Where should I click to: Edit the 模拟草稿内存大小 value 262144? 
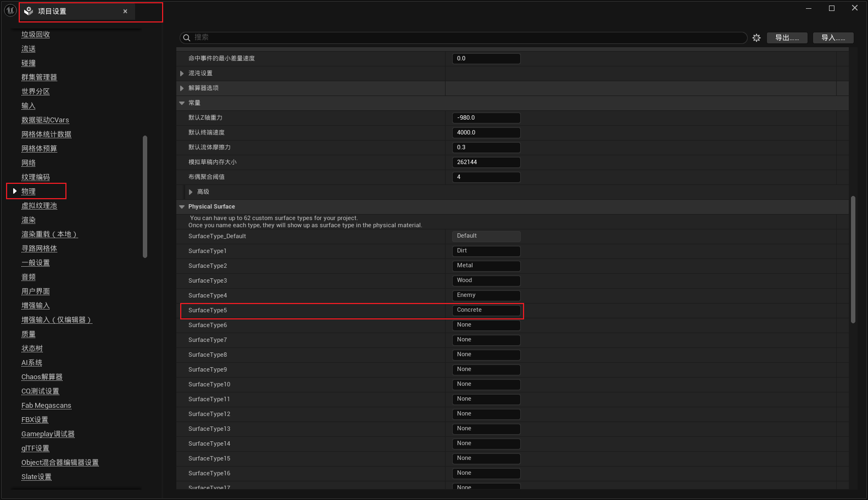pos(486,162)
